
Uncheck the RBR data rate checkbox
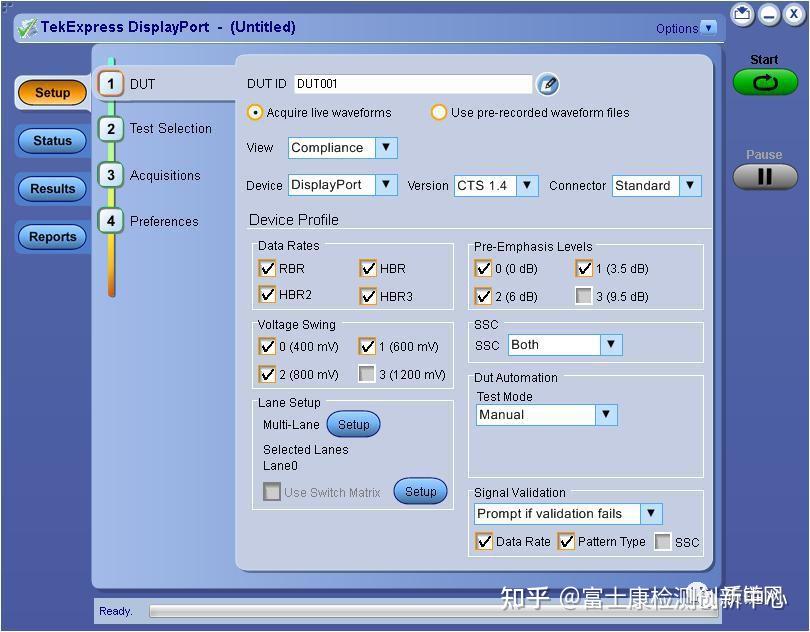point(267,268)
